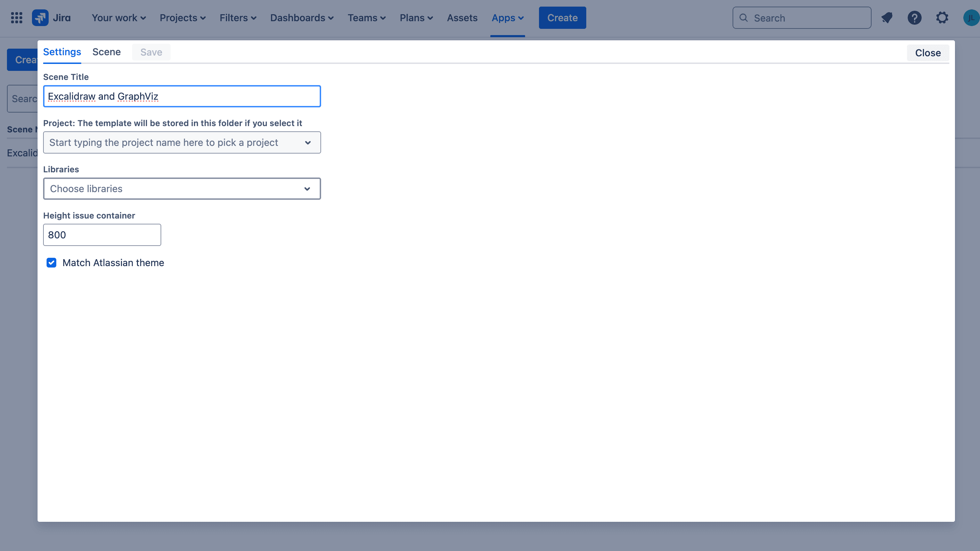This screenshot has width=980, height=551.
Task: Click the Save button
Action: (151, 52)
